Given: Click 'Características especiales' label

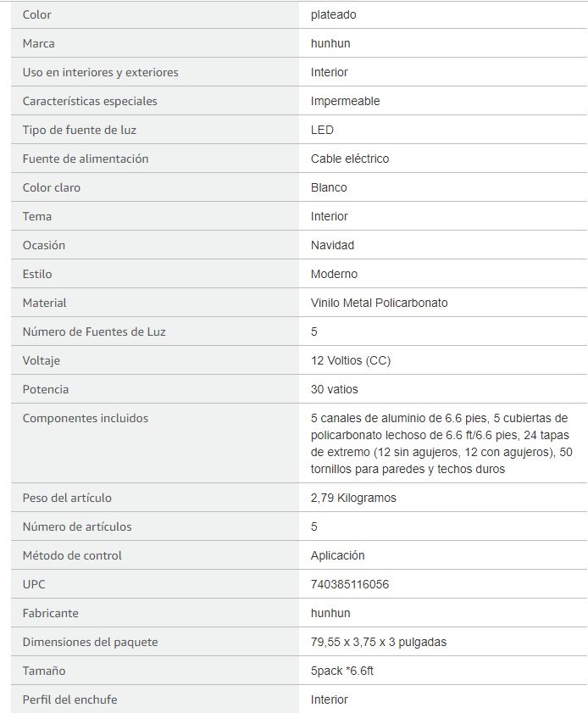Looking at the screenshot, I should [x=90, y=101].
